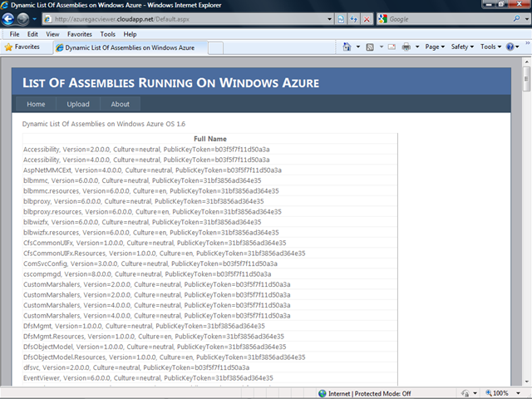The width and height of the screenshot is (532, 399).
Task: Click the cscompmgd assembly row
Action: 210,274
